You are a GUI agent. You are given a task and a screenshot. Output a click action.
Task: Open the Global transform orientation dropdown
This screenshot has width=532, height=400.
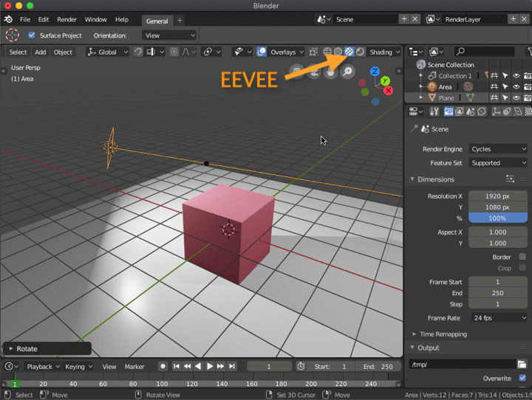pyautogui.click(x=107, y=52)
